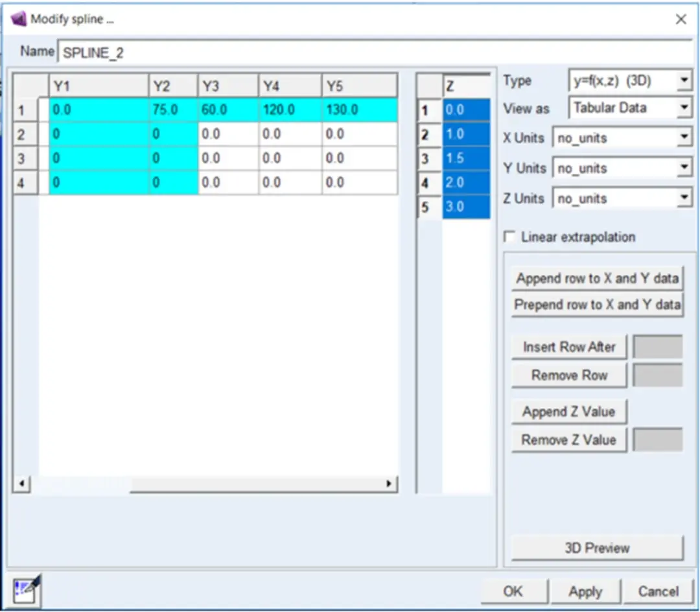Image resolution: width=700 pixels, height=612 pixels.
Task: Click Append row to X and Y data
Action: (x=598, y=279)
